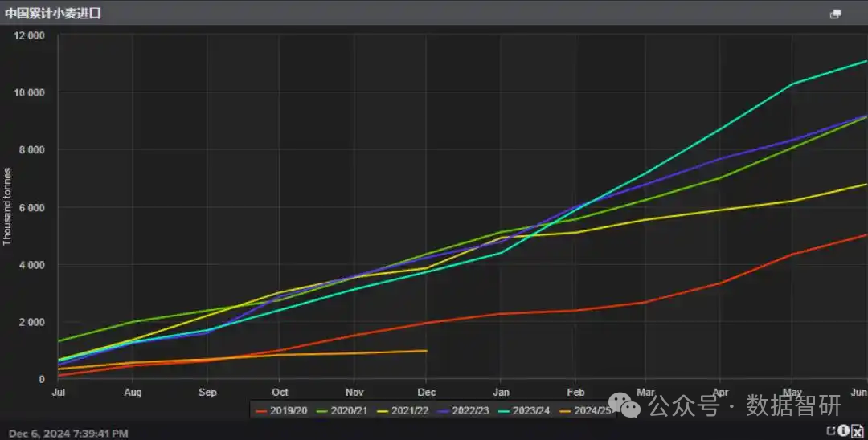The width and height of the screenshot is (868, 440).
Task: Click the 6 000 y-axis label
Action: tap(33, 207)
